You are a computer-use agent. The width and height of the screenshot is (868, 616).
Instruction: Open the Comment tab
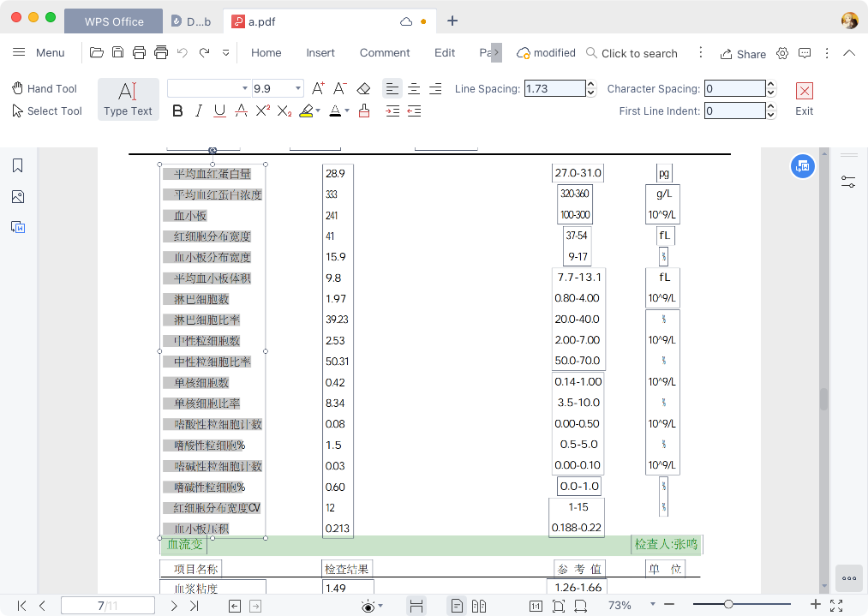(385, 53)
